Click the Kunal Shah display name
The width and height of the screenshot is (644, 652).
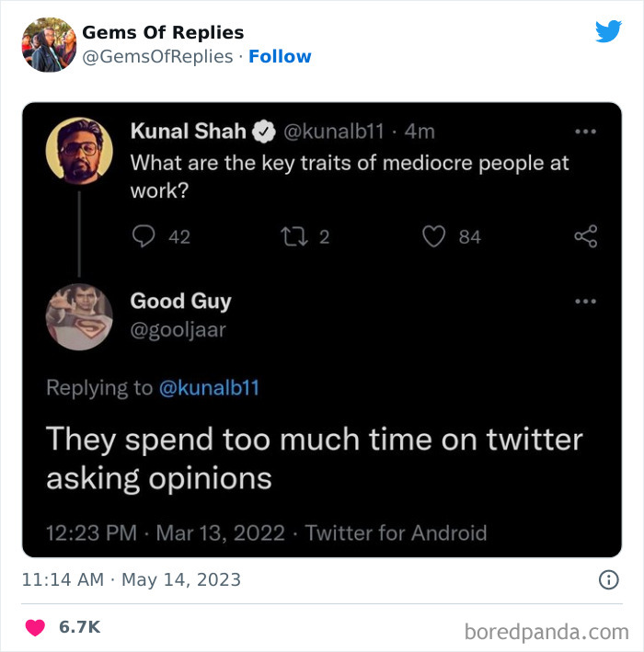(188, 132)
